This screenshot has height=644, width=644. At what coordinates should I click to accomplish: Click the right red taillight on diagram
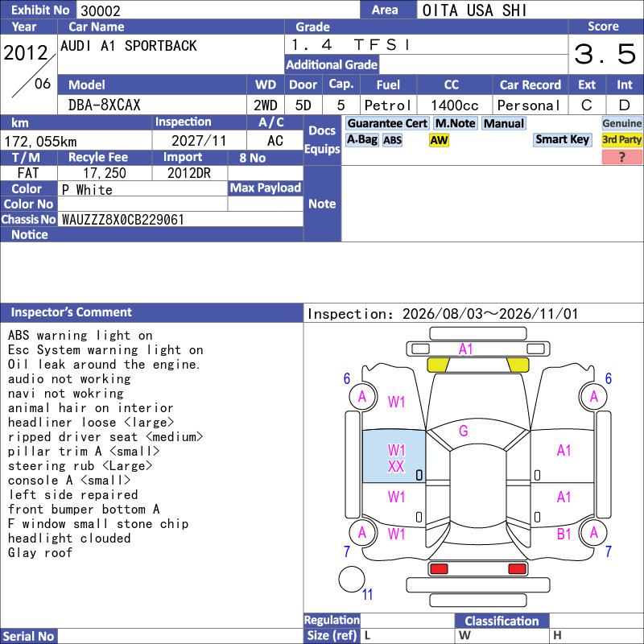517,569
